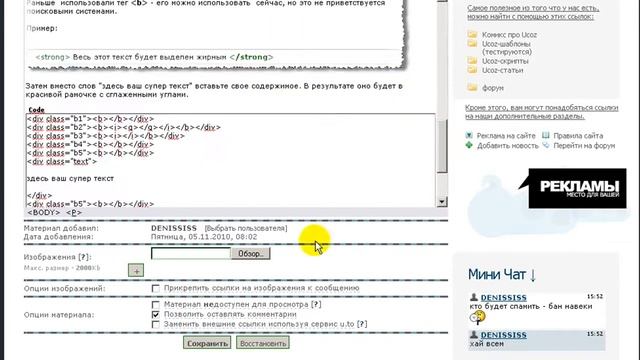Click the plus button to add another image field
The height and width of the screenshot is (360, 640).
point(136,270)
